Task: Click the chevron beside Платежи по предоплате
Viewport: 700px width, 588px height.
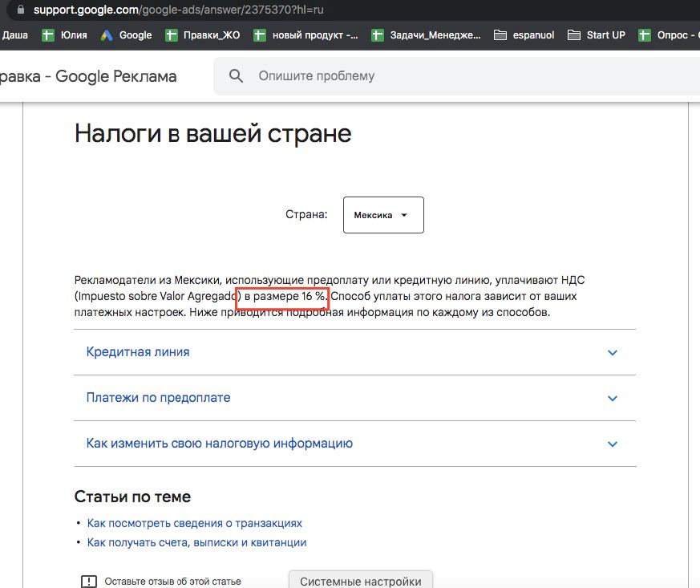Action: (x=613, y=398)
